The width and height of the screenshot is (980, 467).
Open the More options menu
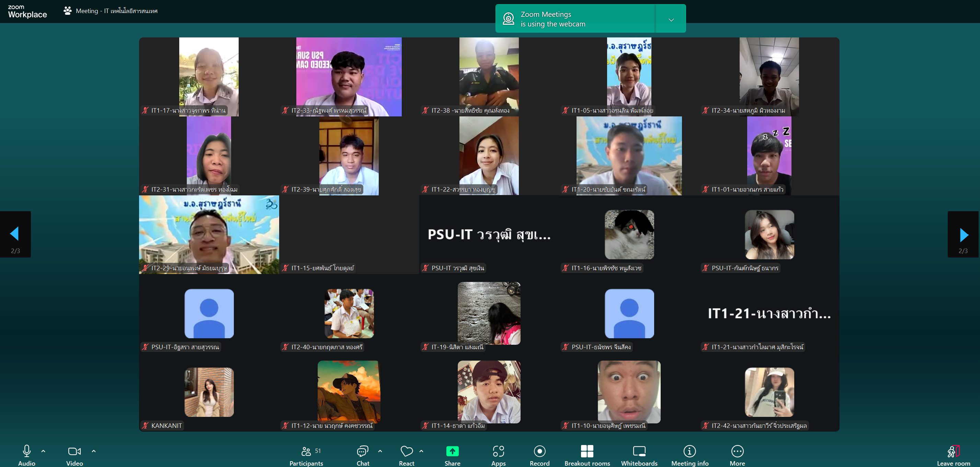click(737, 451)
